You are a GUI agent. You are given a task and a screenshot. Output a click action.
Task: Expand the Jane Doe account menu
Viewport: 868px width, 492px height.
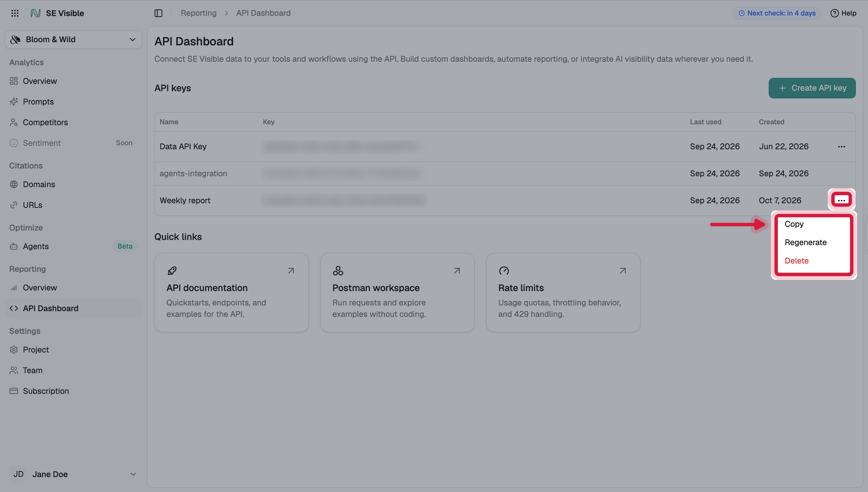pos(73,474)
